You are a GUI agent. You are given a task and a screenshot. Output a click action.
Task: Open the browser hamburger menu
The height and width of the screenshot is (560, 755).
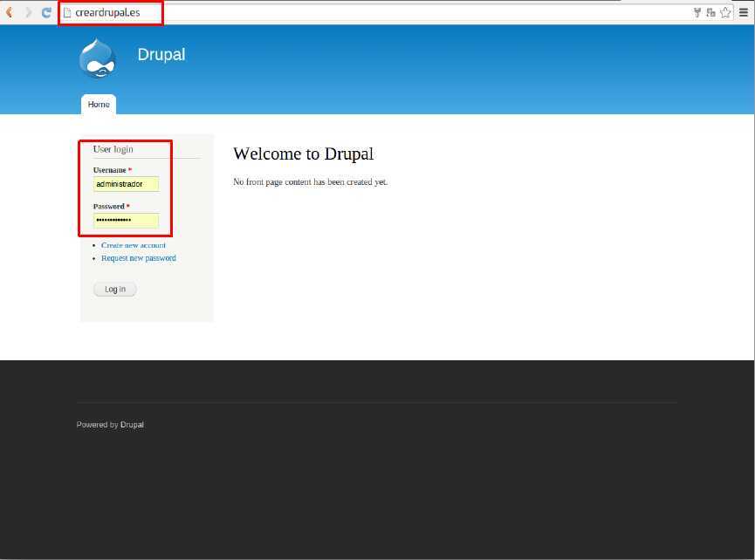coord(743,13)
